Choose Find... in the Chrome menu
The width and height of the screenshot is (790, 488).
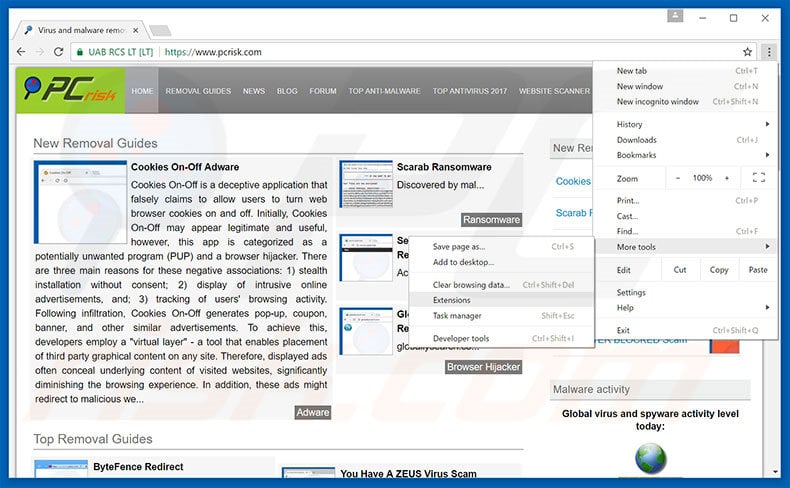tap(685, 231)
